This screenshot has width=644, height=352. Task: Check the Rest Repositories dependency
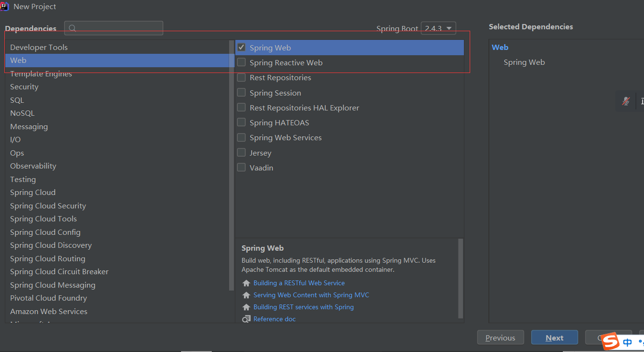tap(241, 77)
